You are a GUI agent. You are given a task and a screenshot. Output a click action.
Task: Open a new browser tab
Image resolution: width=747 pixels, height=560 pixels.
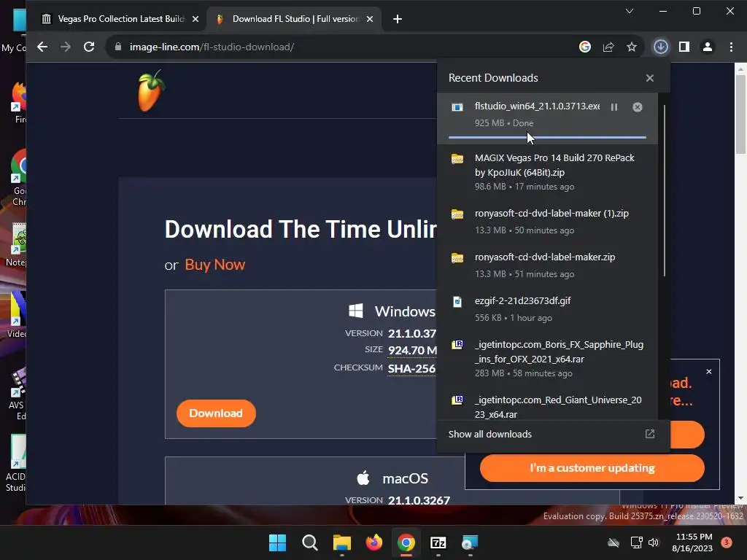pos(398,19)
